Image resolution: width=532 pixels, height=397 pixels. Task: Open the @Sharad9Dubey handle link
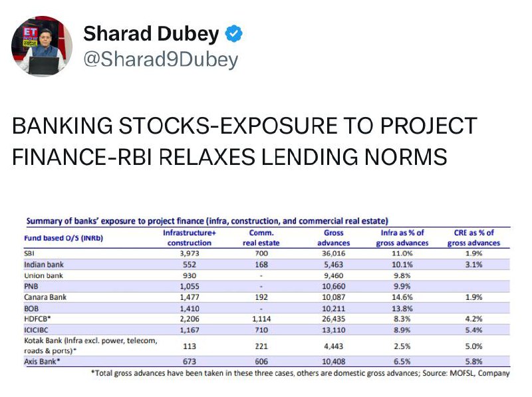(x=161, y=60)
